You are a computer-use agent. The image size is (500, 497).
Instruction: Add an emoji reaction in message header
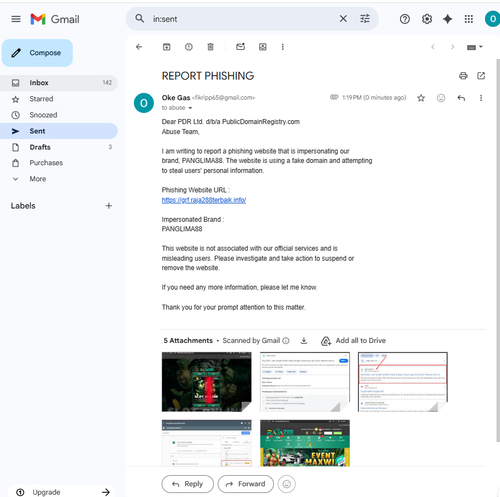[441, 98]
